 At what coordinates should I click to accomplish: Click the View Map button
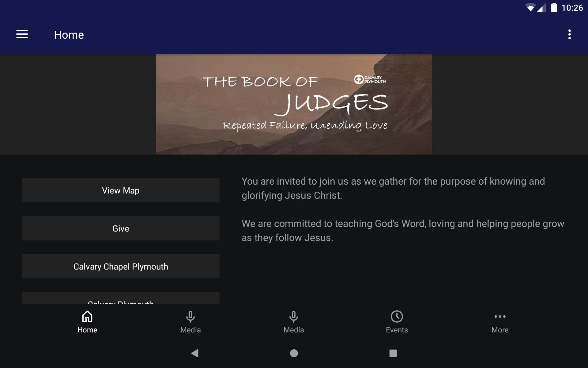tap(121, 190)
